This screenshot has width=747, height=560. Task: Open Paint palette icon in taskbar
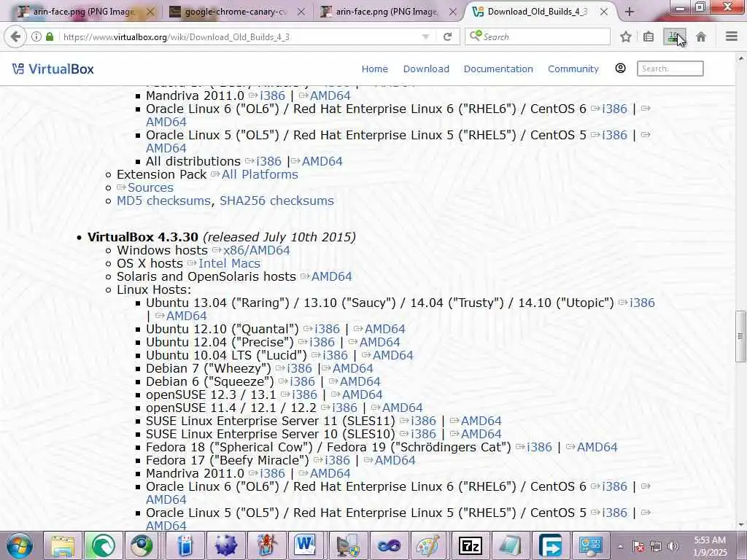(427, 546)
